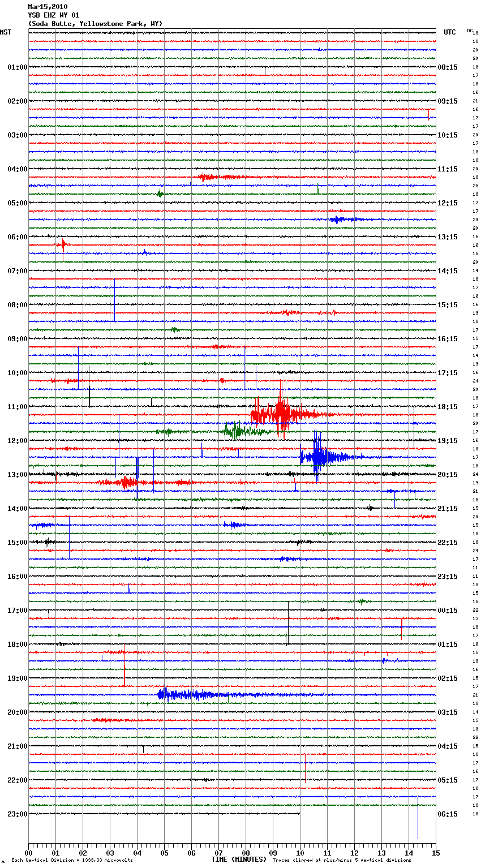Select the 19:00 MST time label

click(18, 678)
